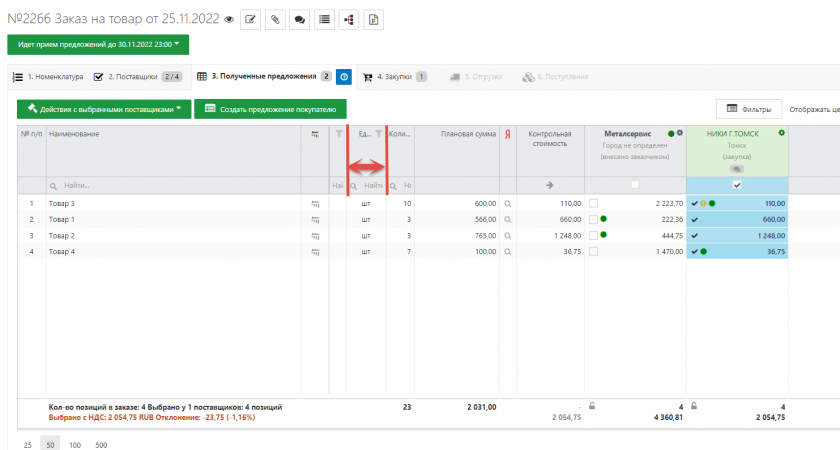Click the Yandex search icon for Товар 3
Screen dimensions: 840x450
point(508,203)
